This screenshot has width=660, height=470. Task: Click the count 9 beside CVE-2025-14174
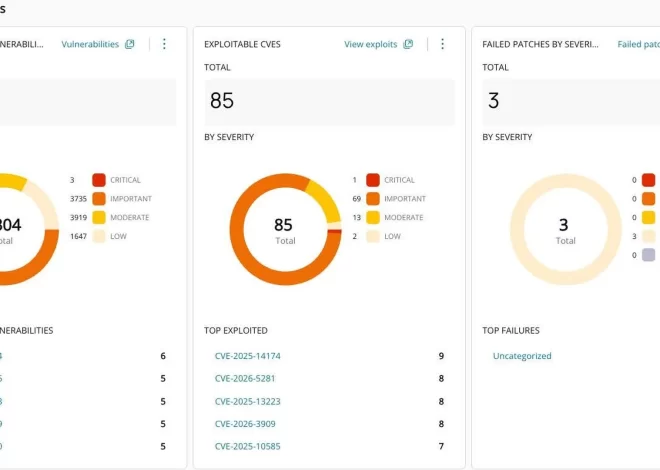[441, 356]
